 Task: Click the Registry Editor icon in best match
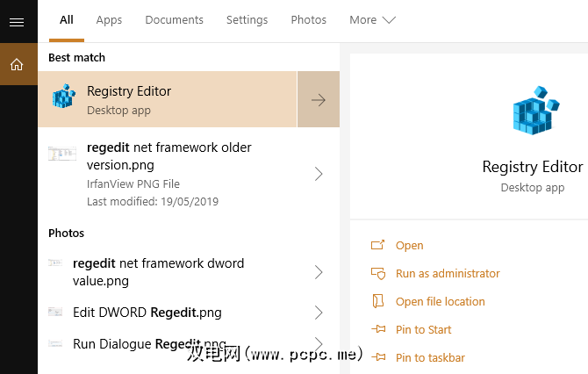click(64, 99)
